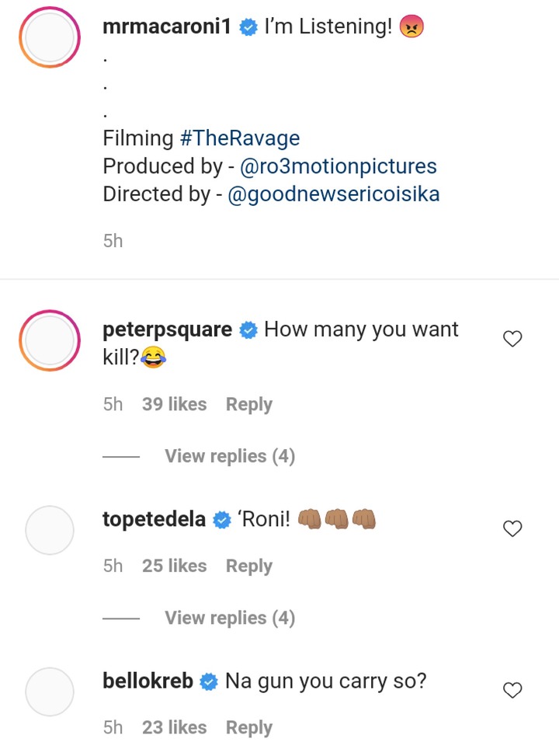
Task: View the 25 likes on topetedela's comment
Action: pos(175,566)
